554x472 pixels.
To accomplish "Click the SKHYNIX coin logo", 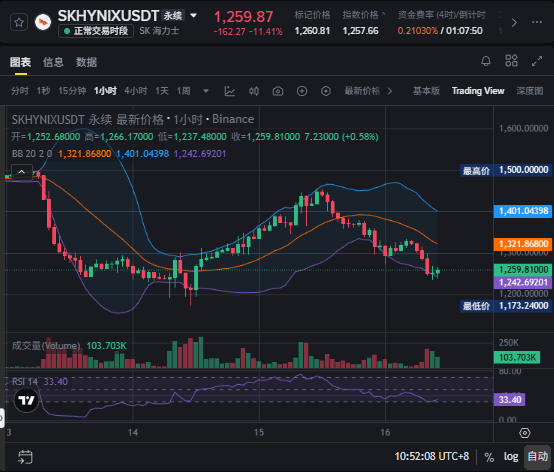I will 43,22.
